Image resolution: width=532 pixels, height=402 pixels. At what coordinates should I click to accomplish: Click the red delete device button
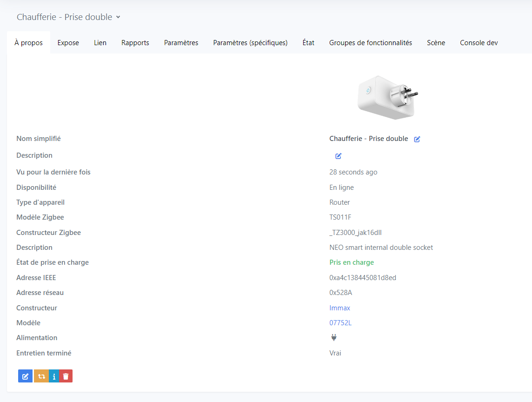pos(66,376)
